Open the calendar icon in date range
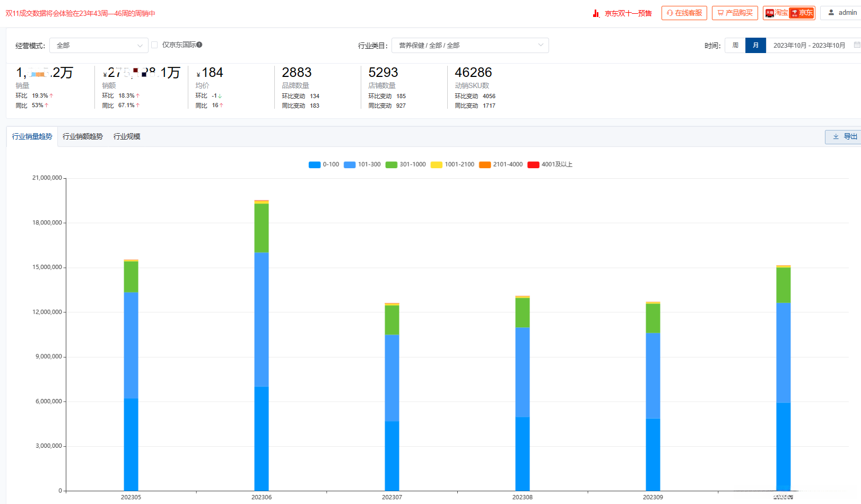The image size is (861, 504). click(x=857, y=45)
